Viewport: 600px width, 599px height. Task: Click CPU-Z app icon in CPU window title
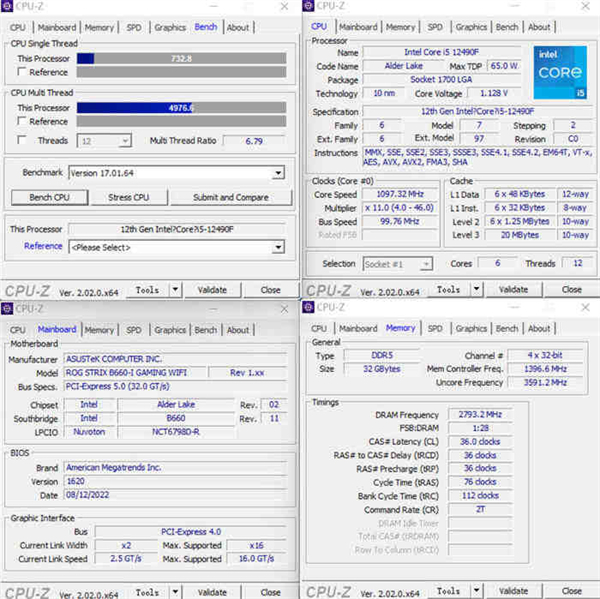click(x=308, y=6)
